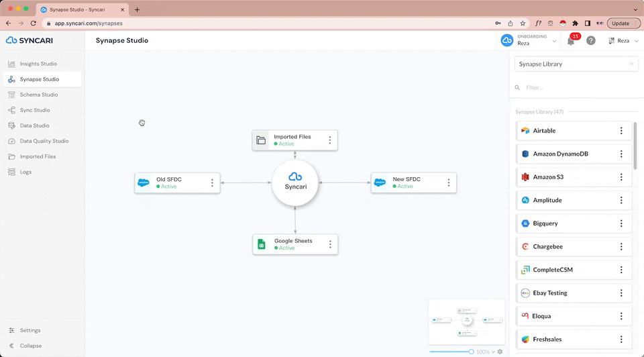Select Amazon DynamoDB in library
This screenshot has width=644, height=357.
tap(574, 154)
